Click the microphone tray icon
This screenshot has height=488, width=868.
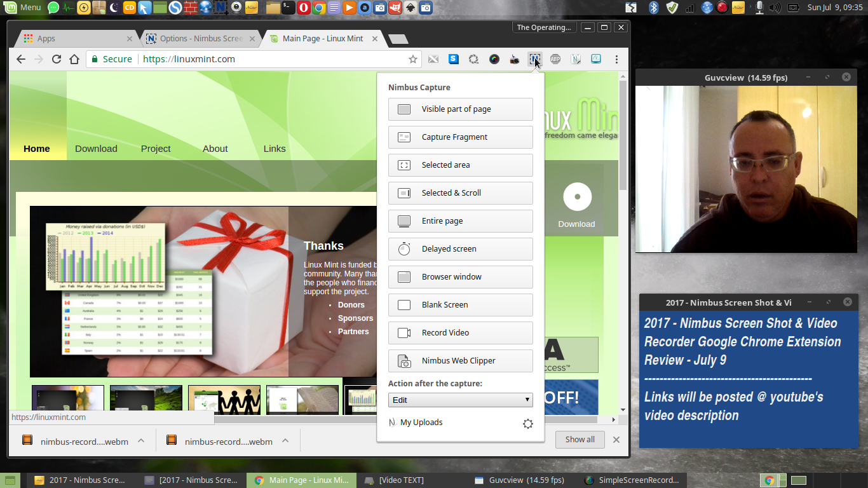(x=759, y=8)
